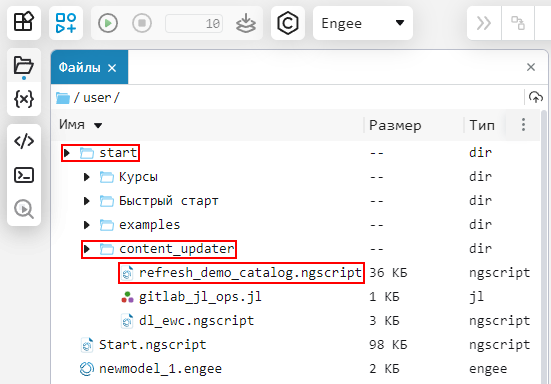This screenshot has height=384, width=551.
Task: Click the simulation time input field
Action: pyautogui.click(x=194, y=24)
